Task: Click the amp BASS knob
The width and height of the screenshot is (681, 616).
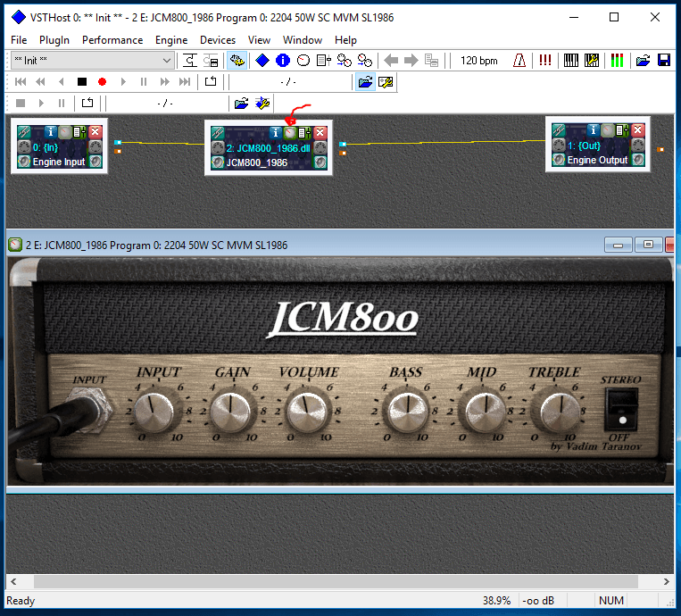Action: point(407,411)
